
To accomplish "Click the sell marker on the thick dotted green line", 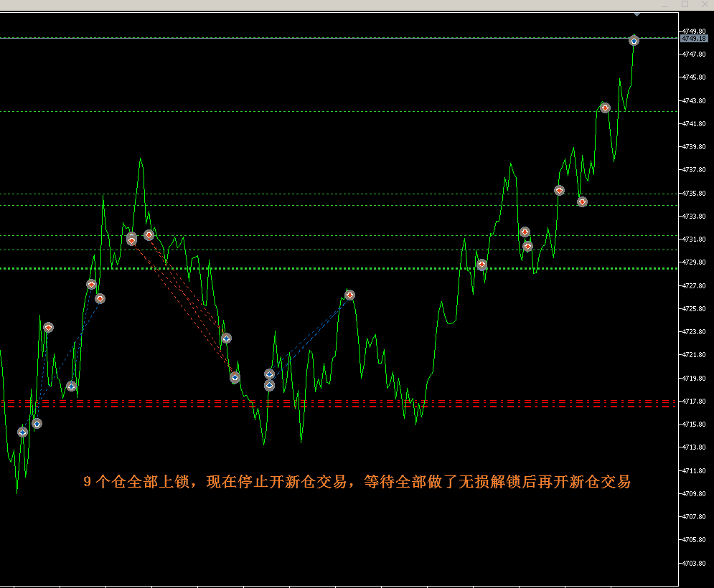I will coord(482,265).
